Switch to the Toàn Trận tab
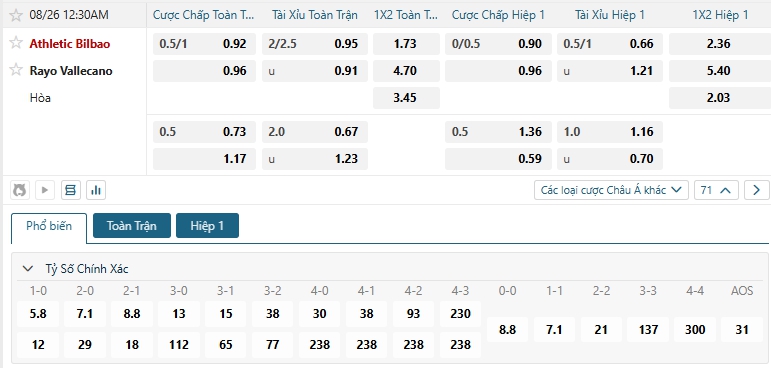Screen dimensions: 771x368 [x=132, y=226]
